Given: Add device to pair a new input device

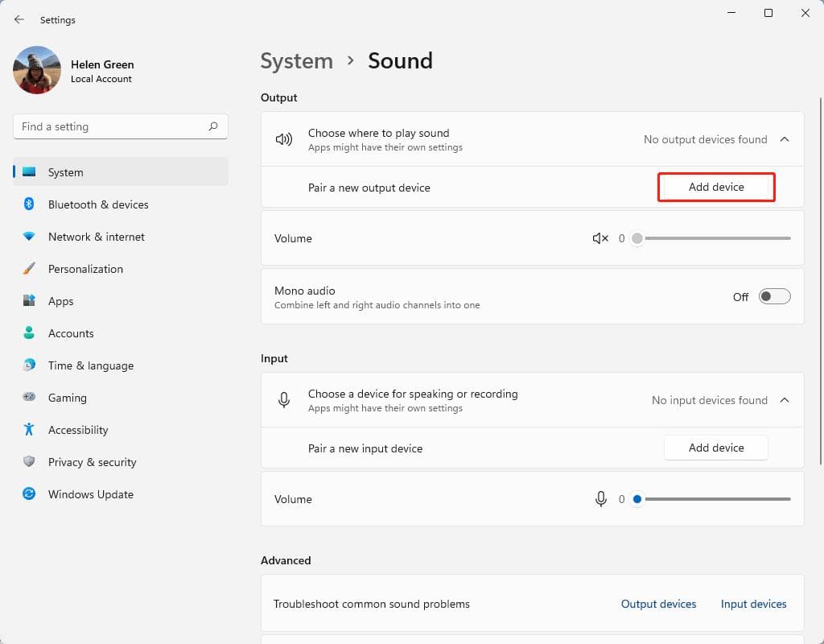Looking at the screenshot, I should [x=715, y=448].
